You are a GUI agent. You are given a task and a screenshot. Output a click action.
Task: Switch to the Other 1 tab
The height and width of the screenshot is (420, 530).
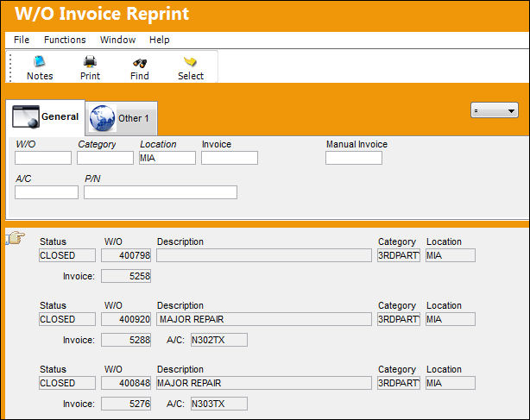pos(122,118)
